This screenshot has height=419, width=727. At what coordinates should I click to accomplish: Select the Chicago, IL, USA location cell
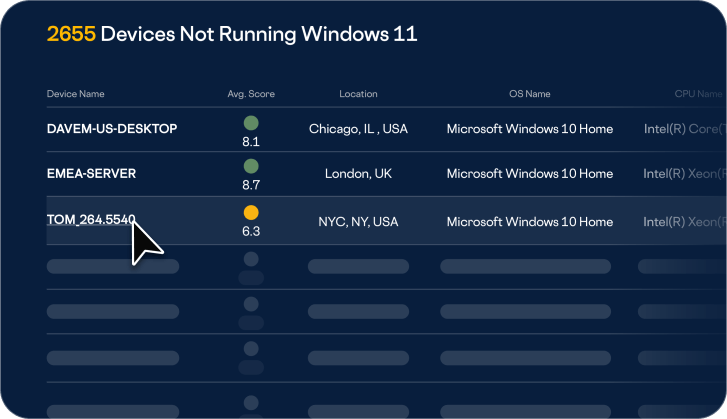point(358,129)
